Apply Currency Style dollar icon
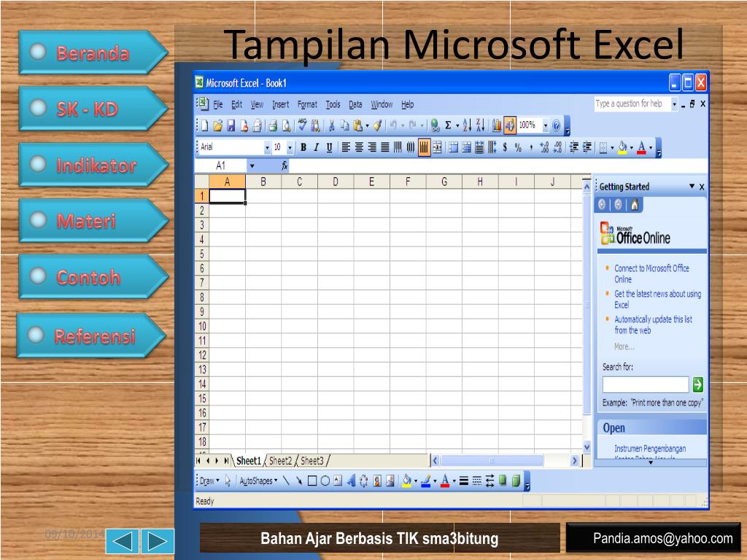The image size is (747, 560). coord(505,147)
